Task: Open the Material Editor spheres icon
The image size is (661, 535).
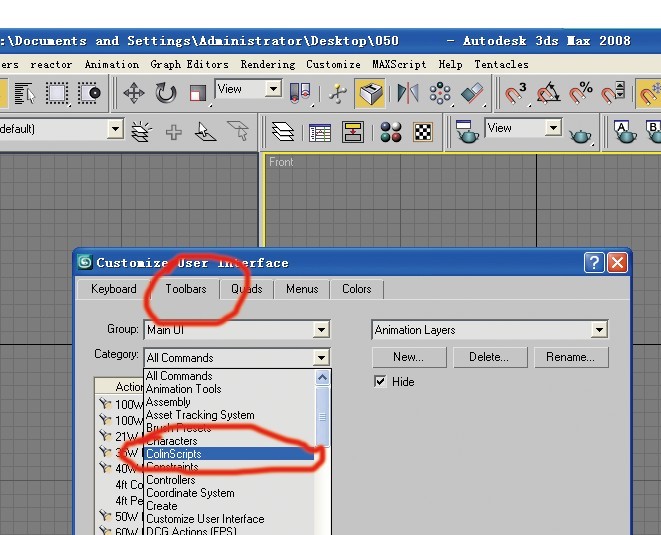Action: click(x=391, y=132)
